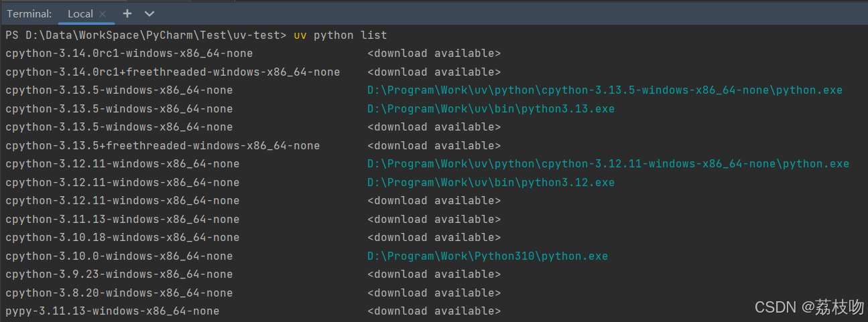Open the D:\Program\Work\uv\bin\python3.12.exe link
868x322 pixels.
(491, 182)
